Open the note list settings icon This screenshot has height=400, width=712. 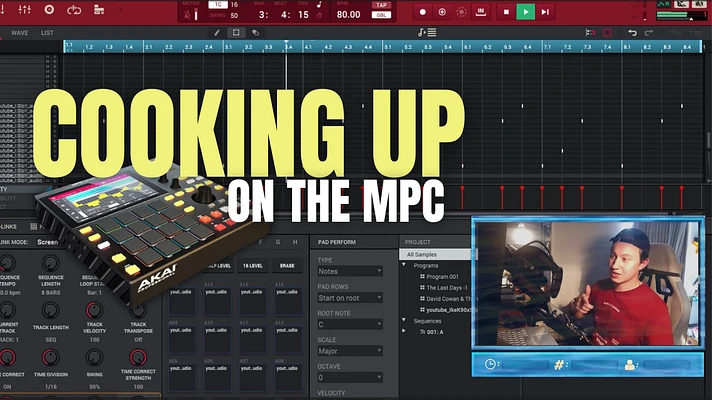(427, 32)
